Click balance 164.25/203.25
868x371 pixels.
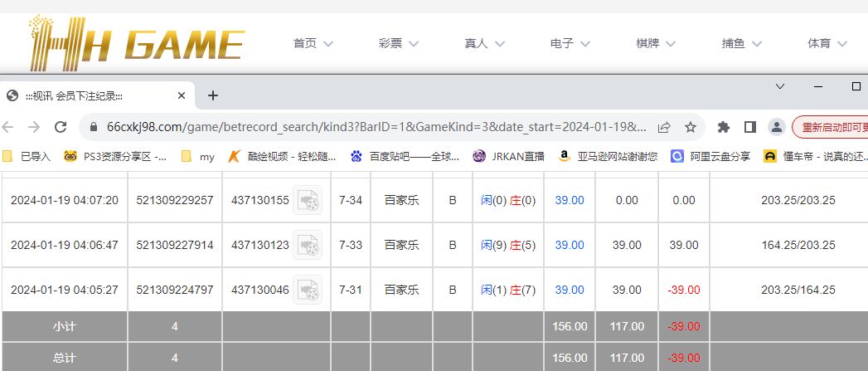click(798, 245)
